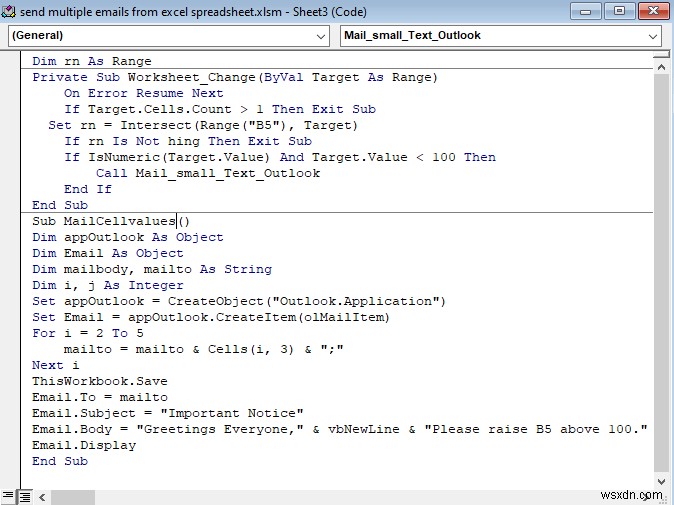The width and height of the screenshot is (674, 505).
Task: Click 'Email.Body = "Greetings Everyone,"' line
Action: point(340,429)
